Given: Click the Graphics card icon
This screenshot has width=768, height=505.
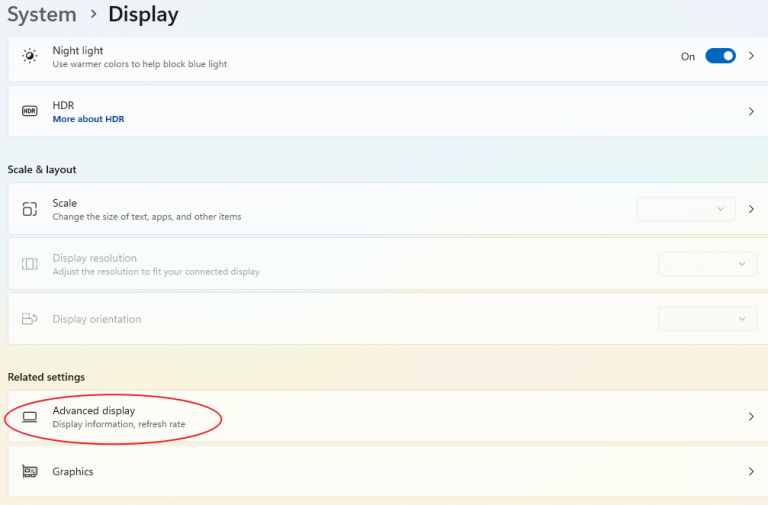Looking at the screenshot, I should [x=30, y=472].
